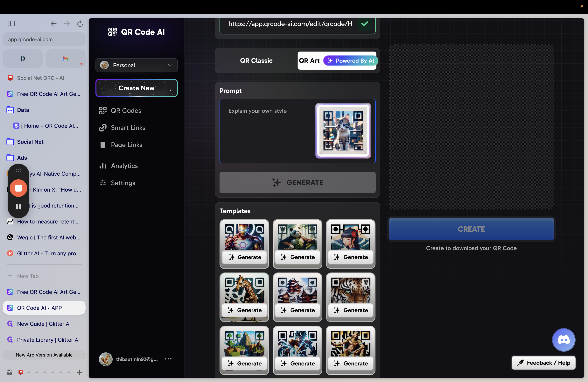The width and height of the screenshot is (588, 382).
Task: Click the plus icon to add space
Action: [x=79, y=372]
